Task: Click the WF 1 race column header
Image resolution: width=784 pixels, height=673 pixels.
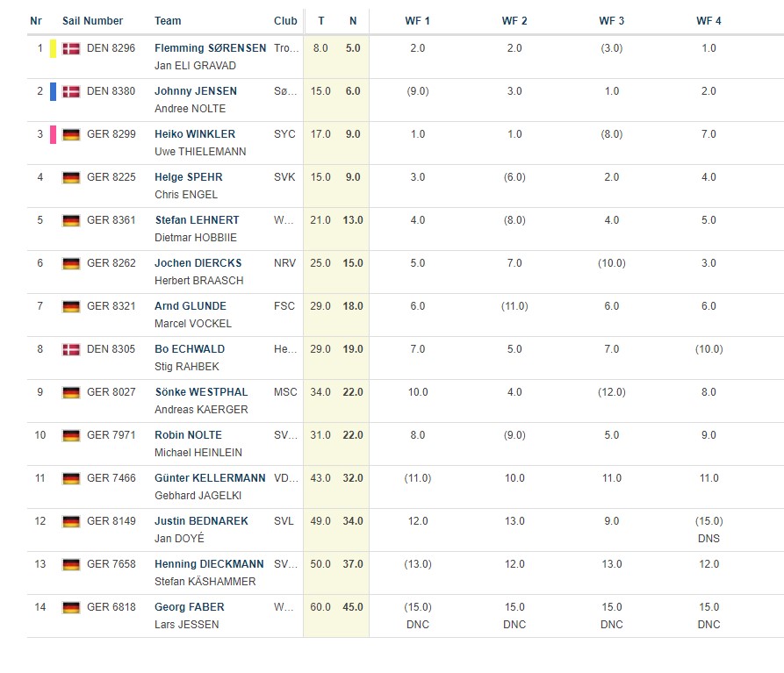Action: [x=417, y=21]
